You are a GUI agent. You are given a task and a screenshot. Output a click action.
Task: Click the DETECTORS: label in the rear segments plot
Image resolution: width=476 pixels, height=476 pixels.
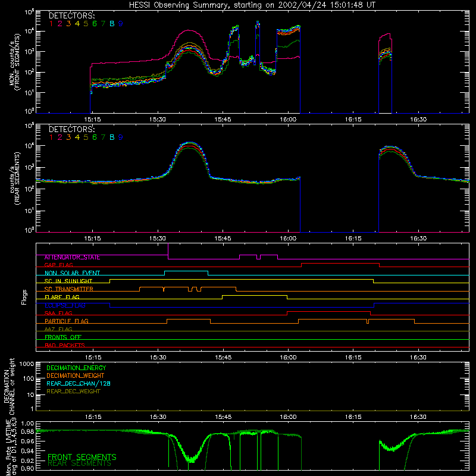(x=71, y=129)
